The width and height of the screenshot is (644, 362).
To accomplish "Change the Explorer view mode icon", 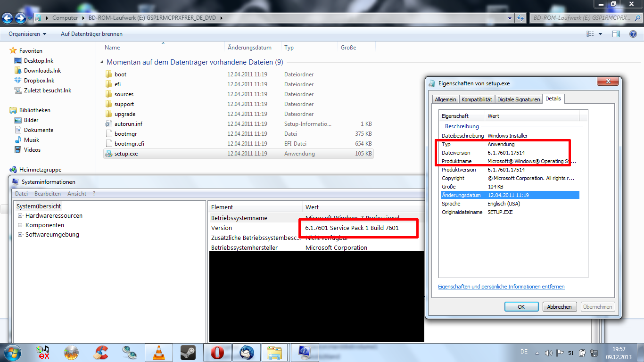I will pos(590,34).
